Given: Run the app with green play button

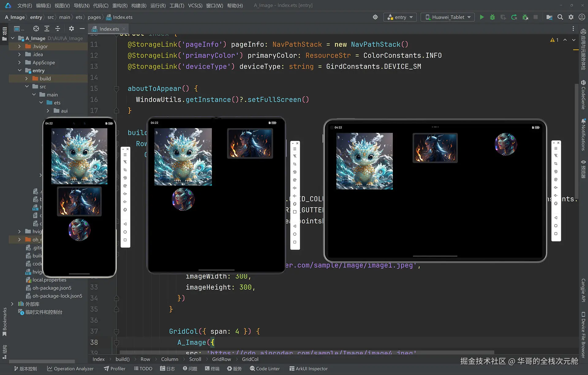Looking at the screenshot, I should [x=482, y=17].
